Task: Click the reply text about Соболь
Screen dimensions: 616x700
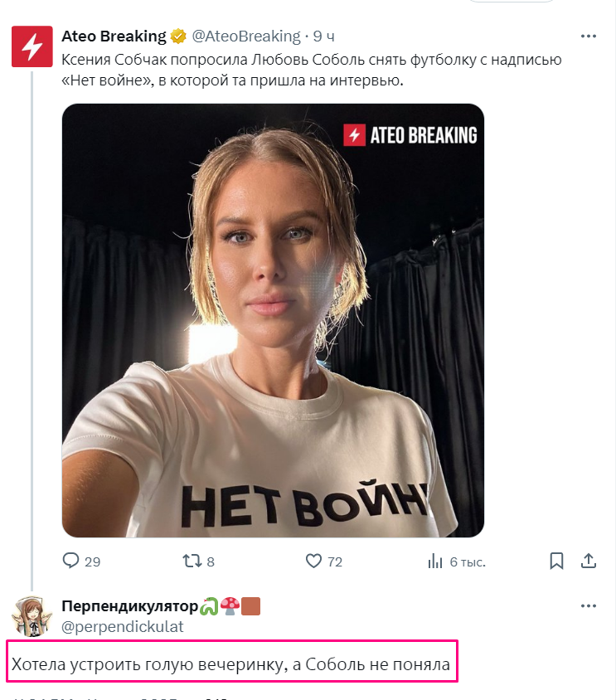Action: click(230, 664)
